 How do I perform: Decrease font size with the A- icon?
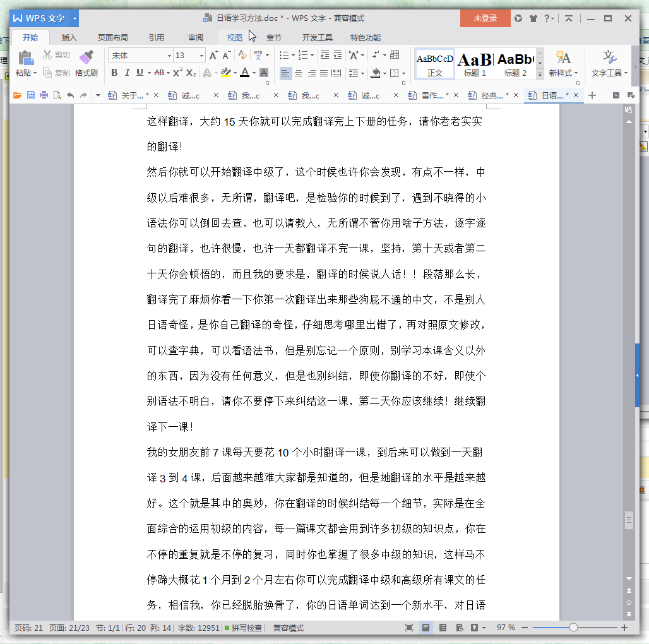[226, 56]
